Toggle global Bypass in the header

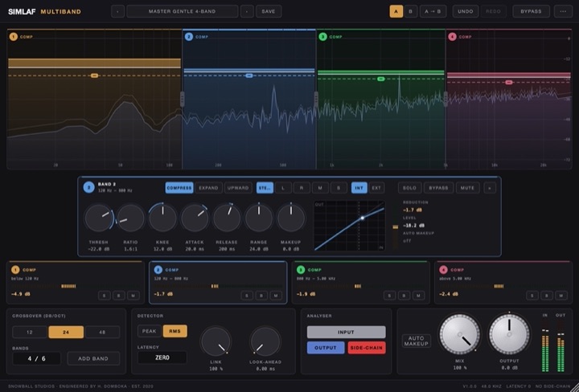(531, 11)
